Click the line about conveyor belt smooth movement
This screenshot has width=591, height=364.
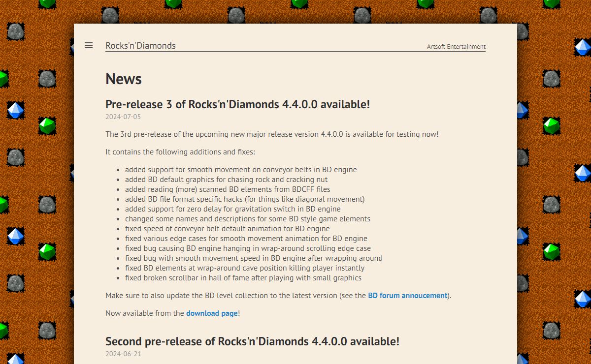(x=241, y=170)
